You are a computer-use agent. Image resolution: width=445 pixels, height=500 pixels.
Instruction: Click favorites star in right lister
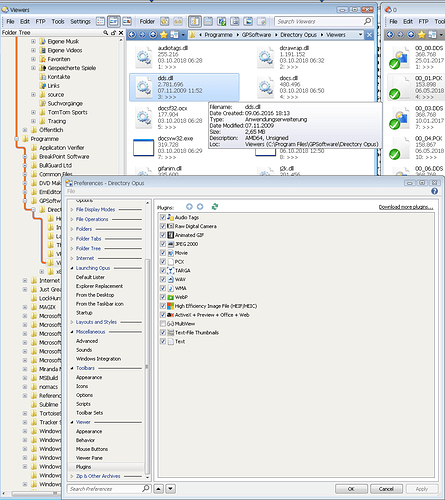pyautogui.click(x=422, y=34)
